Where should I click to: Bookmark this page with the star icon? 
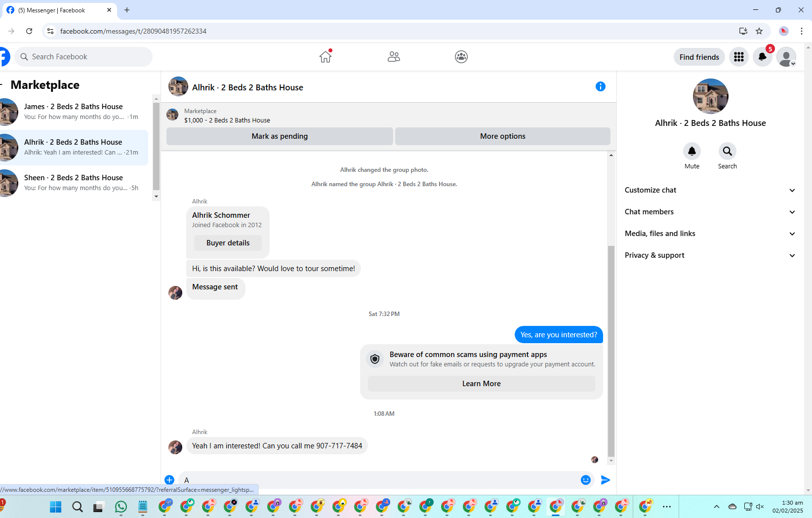(759, 31)
